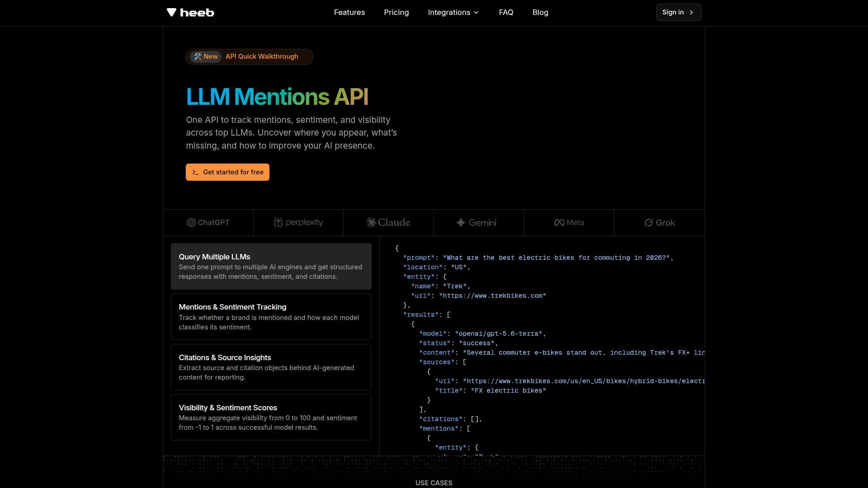Viewport: 868px width, 488px height.
Task: Click the "name": "Trek" code line
Action: [441, 286]
